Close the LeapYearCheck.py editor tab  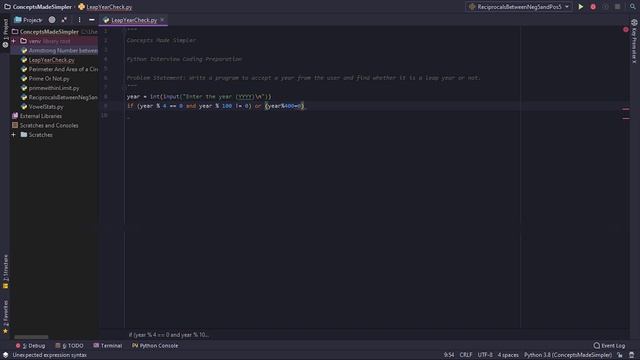[162, 20]
